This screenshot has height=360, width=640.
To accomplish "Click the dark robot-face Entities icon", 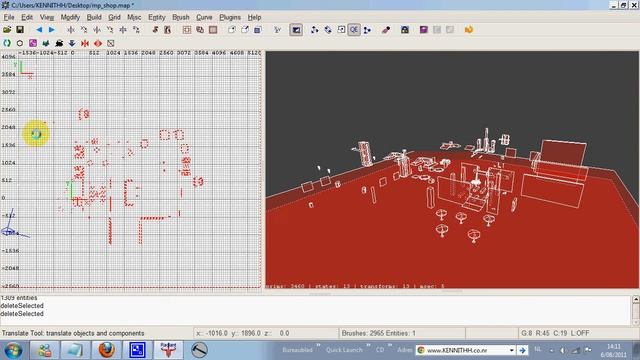I will [405, 30].
